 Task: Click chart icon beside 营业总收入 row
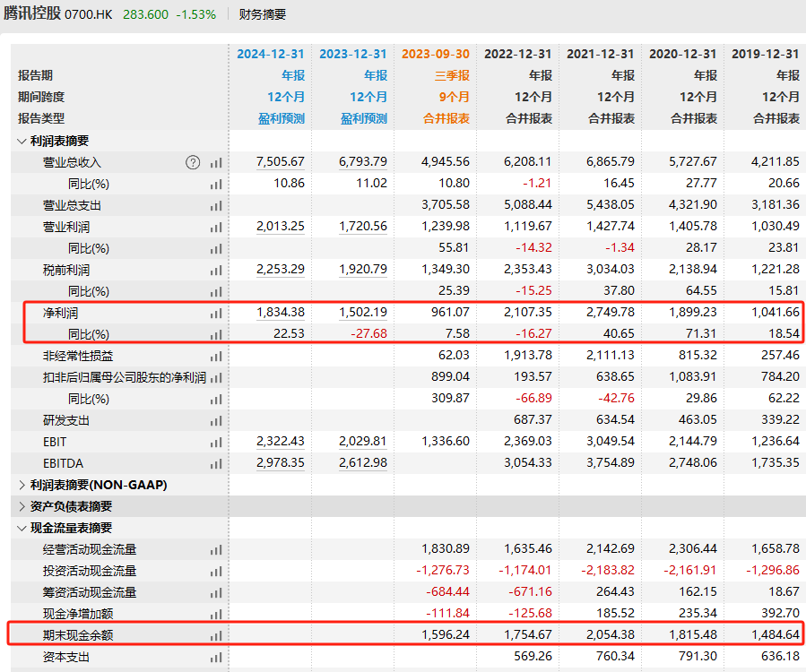pos(216,162)
